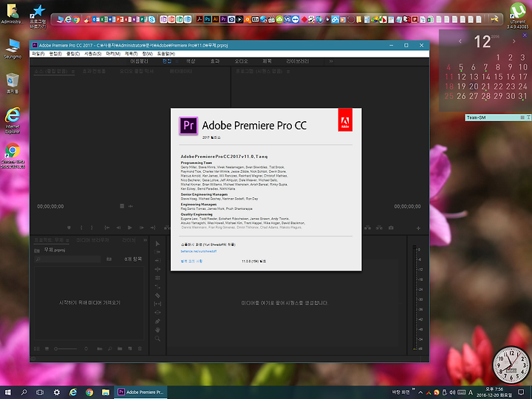This screenshot has width=532, height=399.
Task: Click Mark Out bracket in Source monitor
Action: (x=92, y=228)
